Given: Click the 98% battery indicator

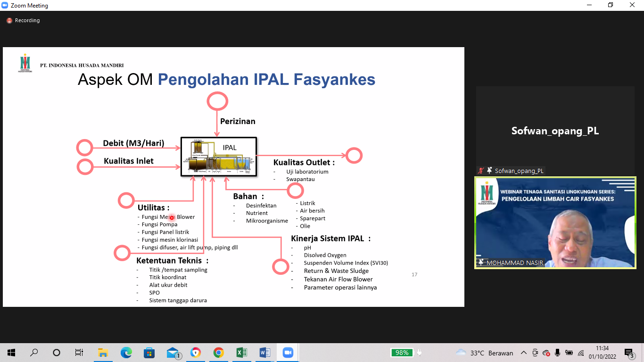Looking at the screenshot, I should [402, 353].
